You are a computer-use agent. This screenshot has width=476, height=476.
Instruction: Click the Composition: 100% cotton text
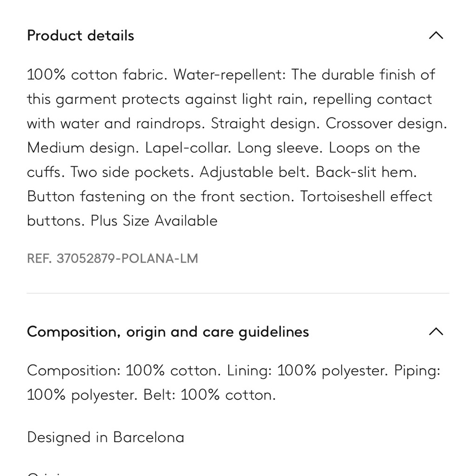[x=124, y=371]
